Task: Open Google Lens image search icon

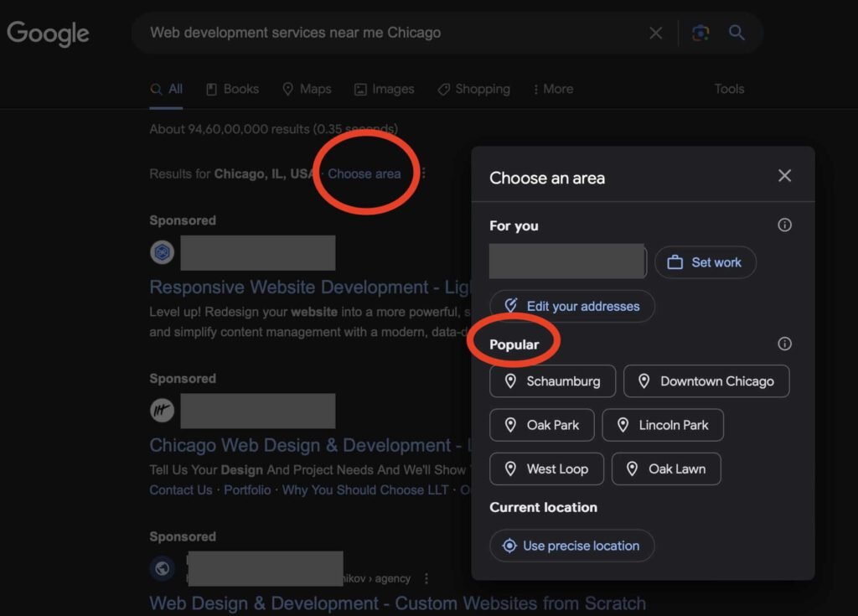Action: point(701,33)
